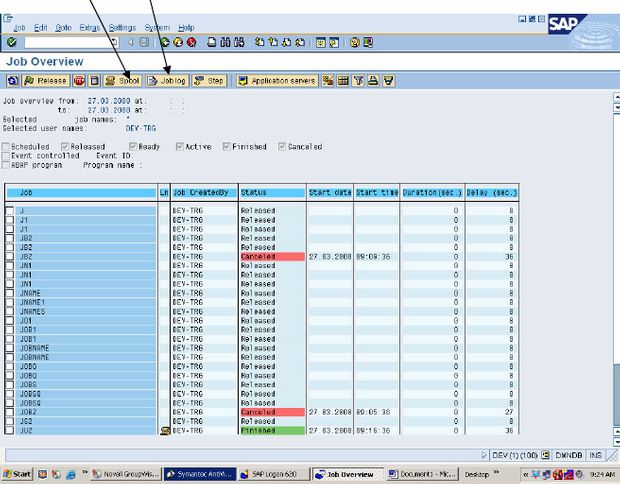The image size is (620, 484).
Task: Click the scroll up arrow at top right
Action: click(x=616, y=96)
